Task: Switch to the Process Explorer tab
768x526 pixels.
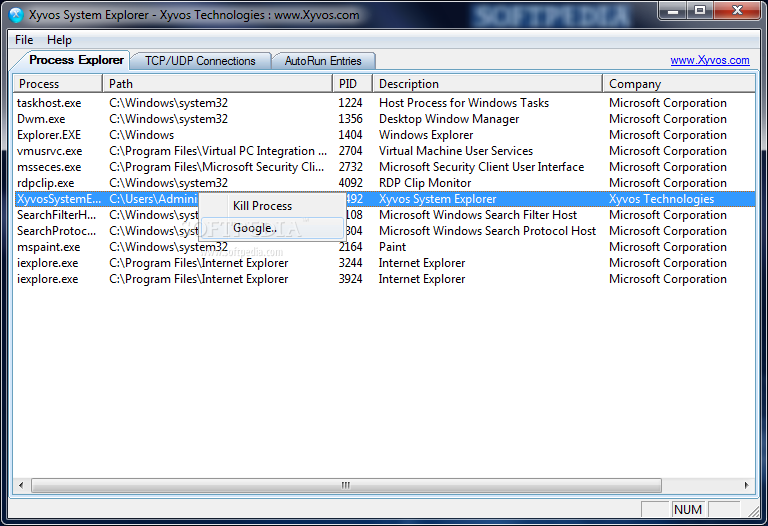Action: click(76, 60)
